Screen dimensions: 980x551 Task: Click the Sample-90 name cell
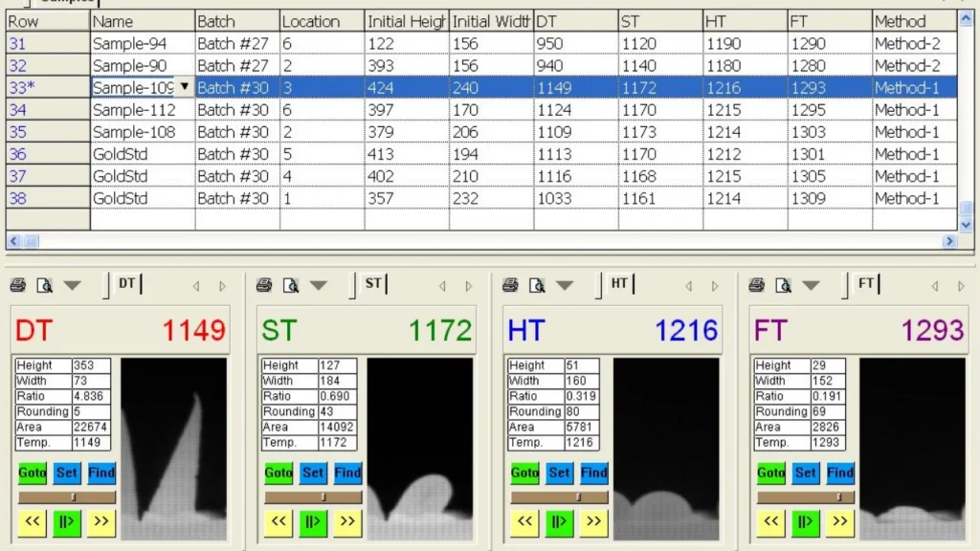coord(143,66)
